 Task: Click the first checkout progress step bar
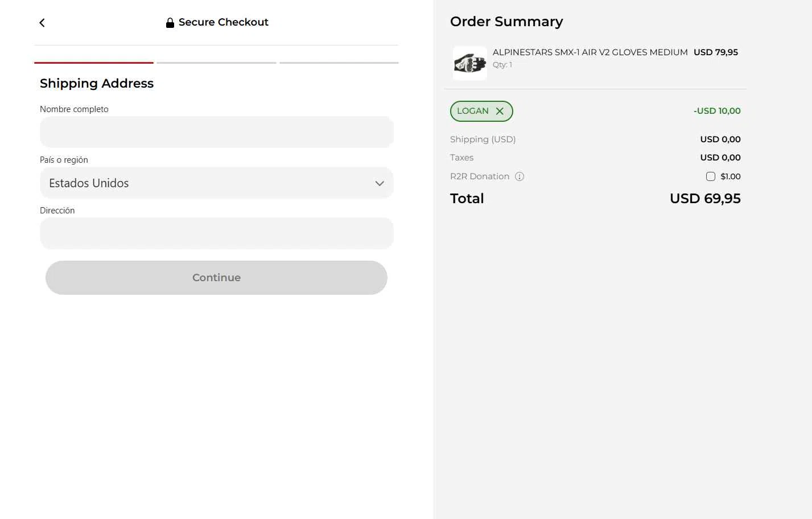coord(94,63)
